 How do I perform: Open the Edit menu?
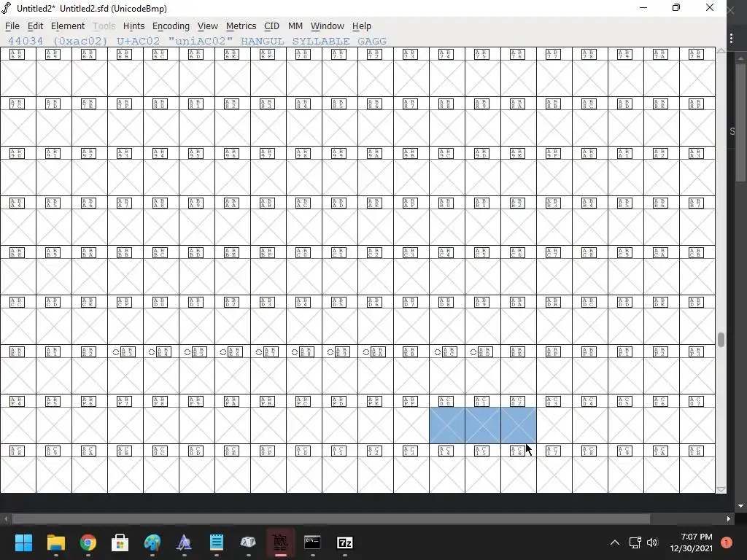(35, 26)
